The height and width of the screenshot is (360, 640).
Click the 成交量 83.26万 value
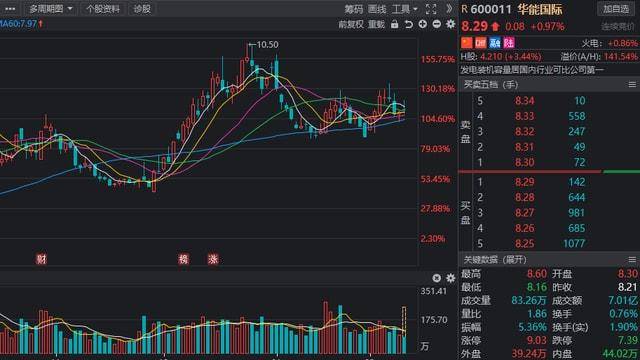point(529,300)
